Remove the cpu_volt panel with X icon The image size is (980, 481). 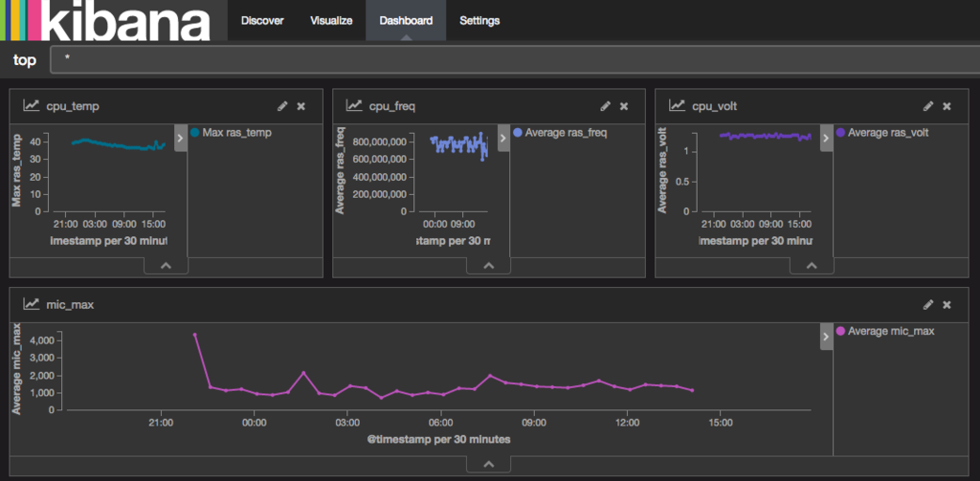point(947,106)
